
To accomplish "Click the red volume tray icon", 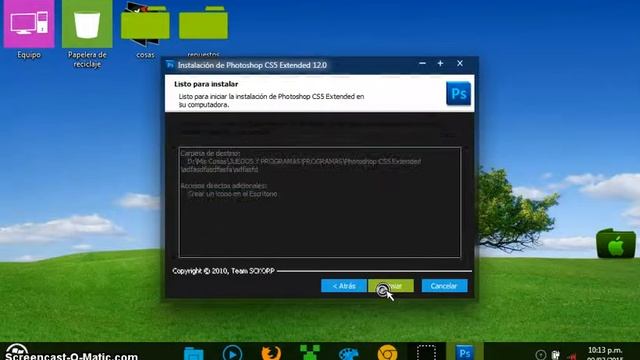I will coord(572,356).
